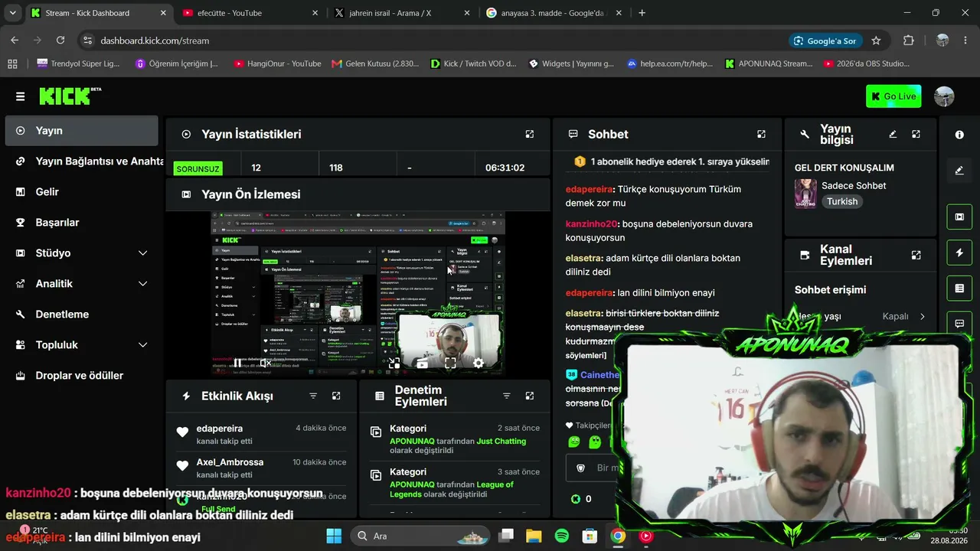Open the Just Chatting category link
The image size is (980, 551).
coord(501,441)
